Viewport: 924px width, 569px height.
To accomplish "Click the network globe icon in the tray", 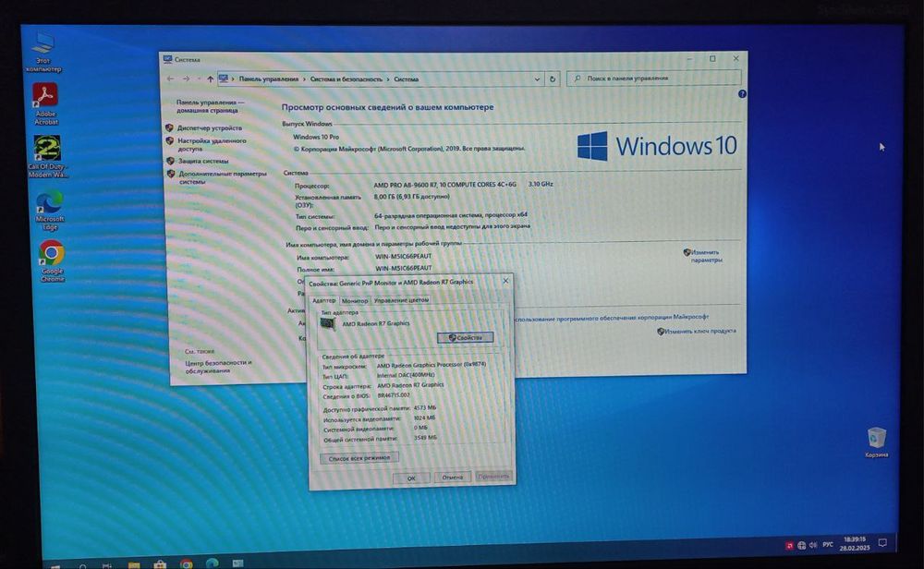I will [801, 545].
